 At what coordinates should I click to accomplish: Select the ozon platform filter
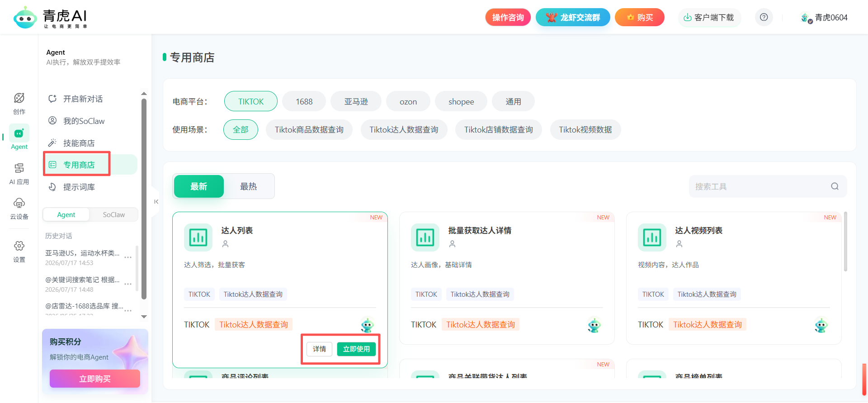tap(408, 101)
